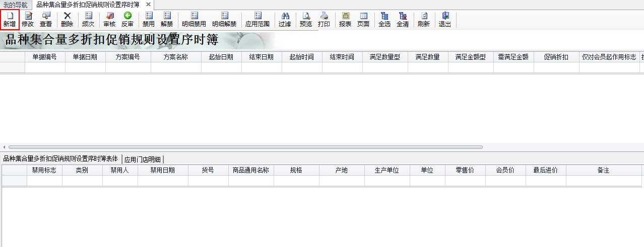The width and height of the screenshot is (644, 247).
Task: Click the 全选 (Select all) icon
Action: (384, 20)
